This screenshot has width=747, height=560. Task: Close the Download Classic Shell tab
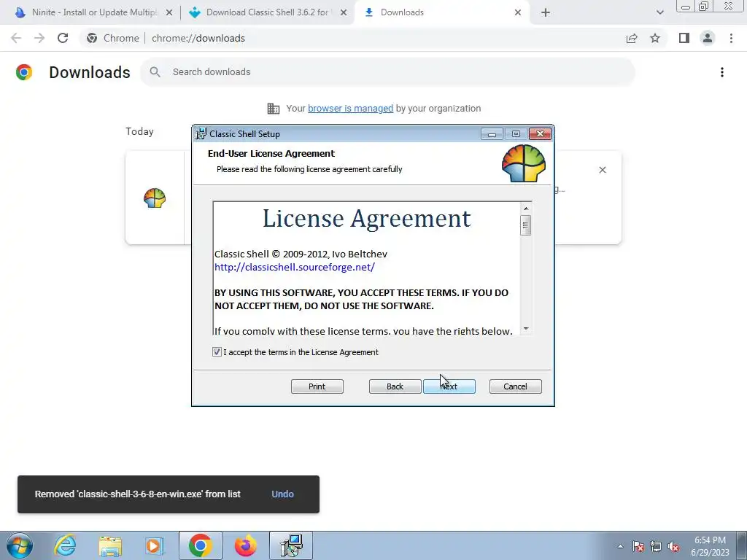pos(343,12)
